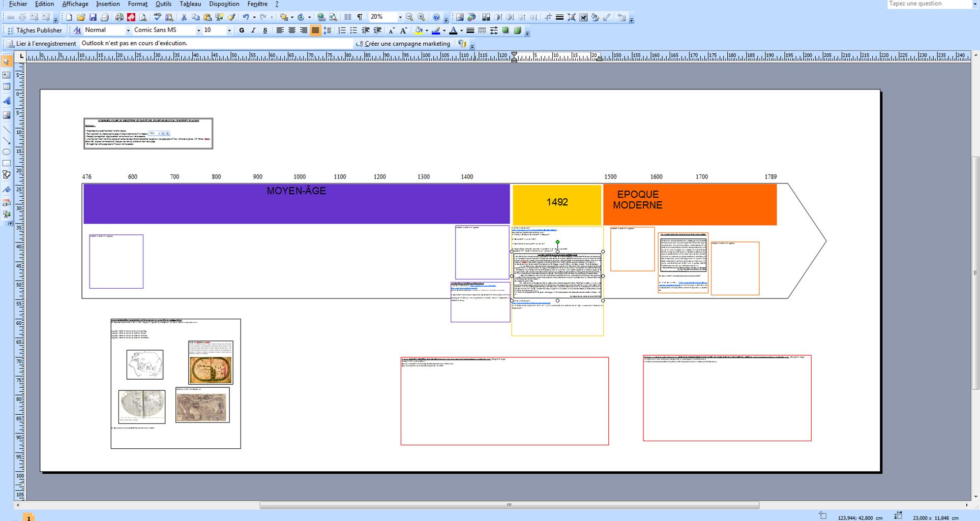The image size is (980, 521).
Task: Click Créer une campagne marketing button
Action: [x=403, y=44]
